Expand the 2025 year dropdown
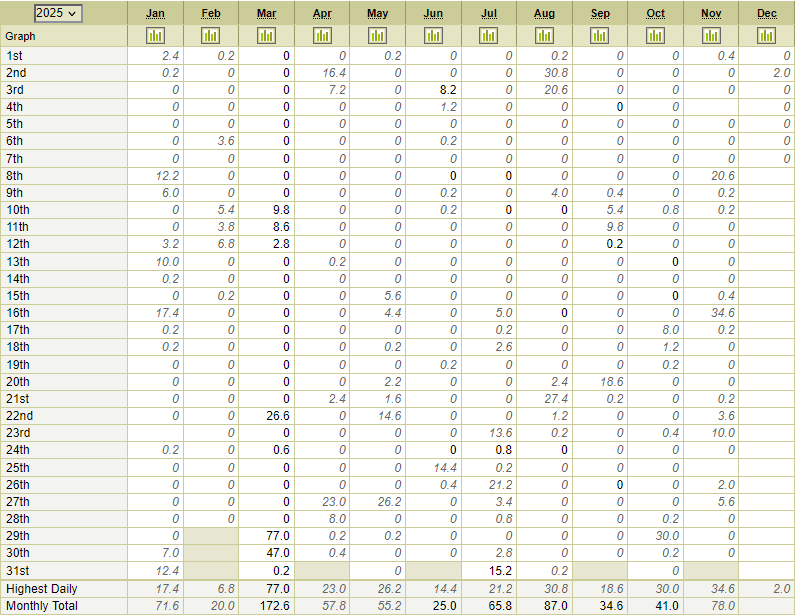This screenshot has width=796, height=615. click(x=58, y=13)
